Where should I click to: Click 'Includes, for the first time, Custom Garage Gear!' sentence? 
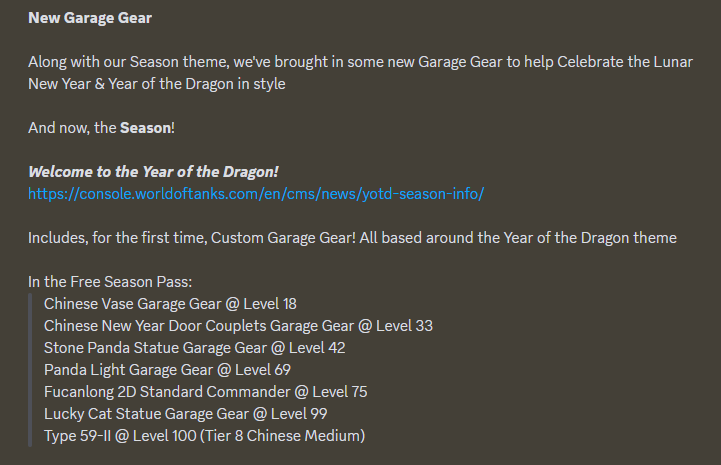pyautogui.click(x=192, y=238)
